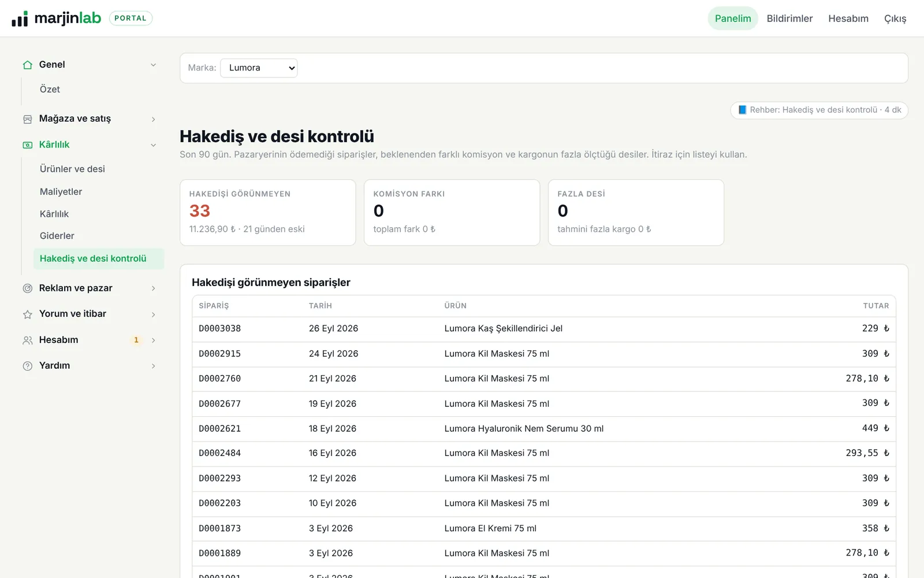Click the Yardım question mark icon
924x578 pixels.
coord(27,366)
